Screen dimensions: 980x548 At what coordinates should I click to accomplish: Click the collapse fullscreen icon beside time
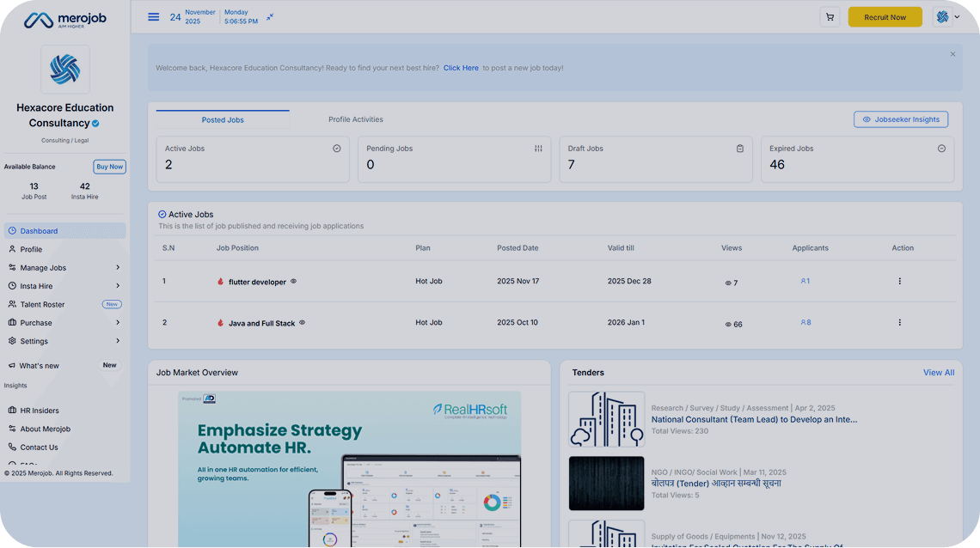270,16
